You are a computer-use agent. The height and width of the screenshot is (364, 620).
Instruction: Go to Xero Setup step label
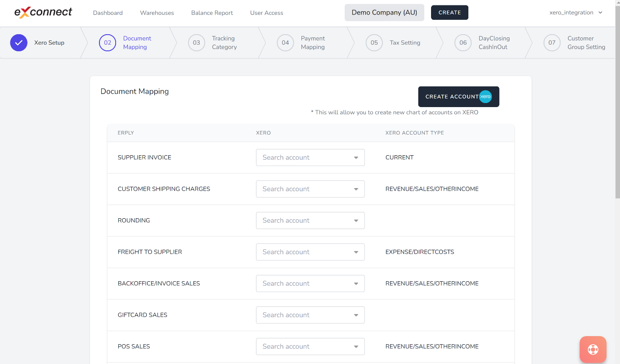click(49, 43)
